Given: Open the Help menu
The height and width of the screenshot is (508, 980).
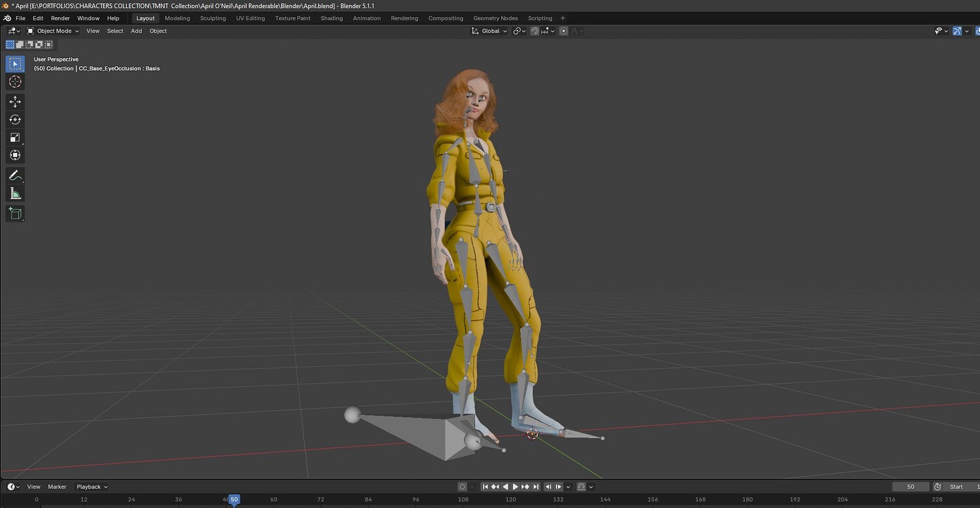Looking at the screenshot, I should click(113, 18).
